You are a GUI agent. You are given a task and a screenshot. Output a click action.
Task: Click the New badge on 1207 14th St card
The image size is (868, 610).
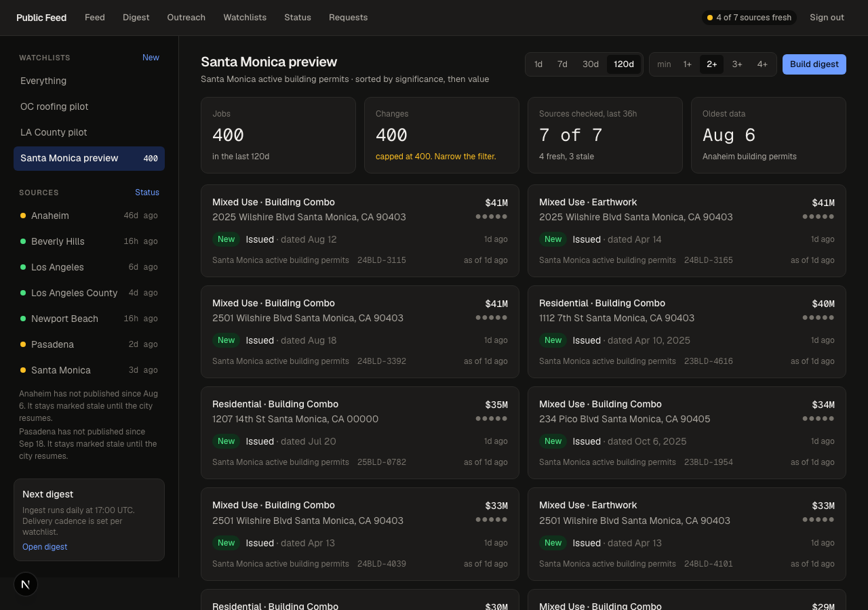226,441
